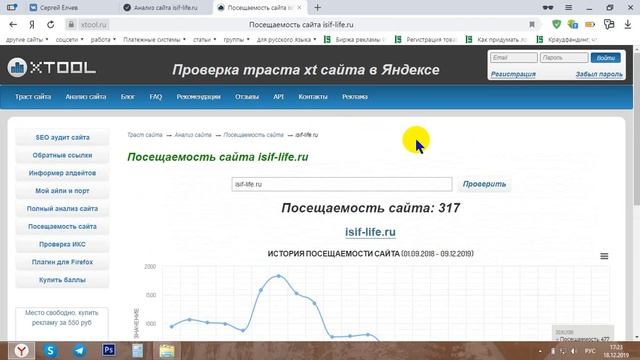
Task: Expand the другие сайты bookmarks folder
Action: coord(27,40)
